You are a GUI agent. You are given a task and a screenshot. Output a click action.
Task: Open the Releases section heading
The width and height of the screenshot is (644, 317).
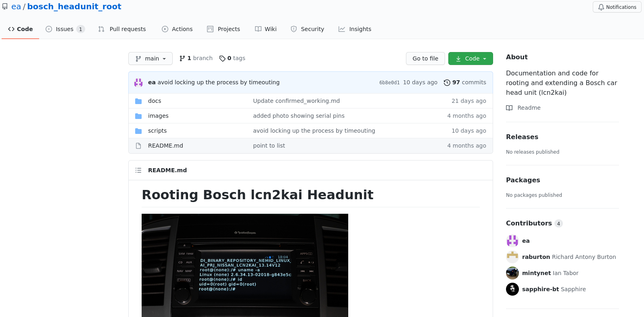pyautogui.click(x=522, y=137)
